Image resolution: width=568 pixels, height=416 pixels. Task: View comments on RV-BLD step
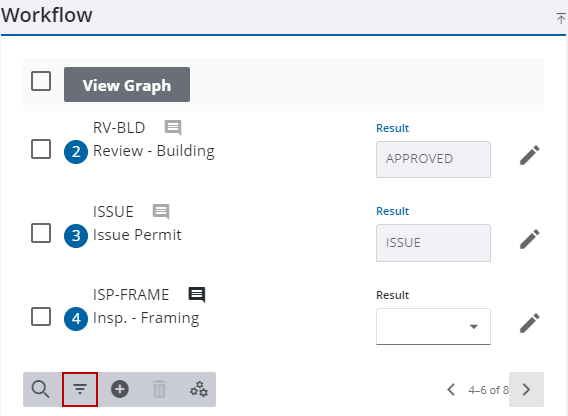(x=173, y=128)
